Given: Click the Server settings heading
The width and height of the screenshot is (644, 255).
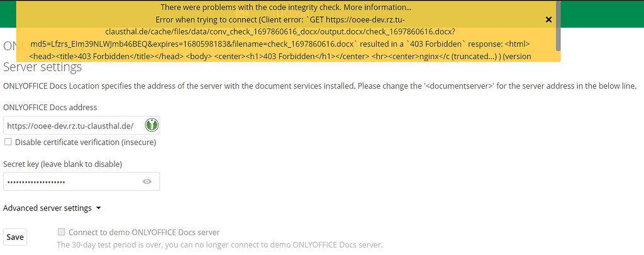Looking at the screenshot, I should (43, 67).
